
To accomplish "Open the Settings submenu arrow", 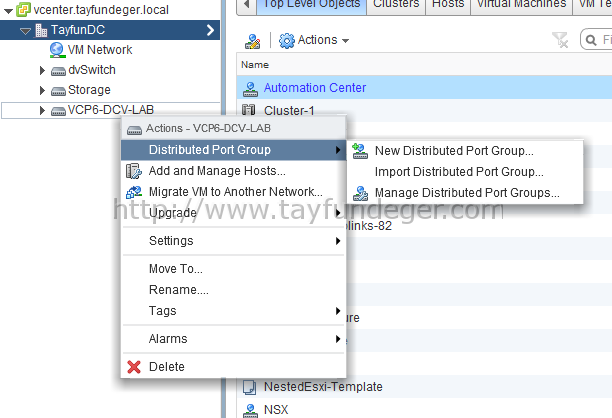I will 338,241.
